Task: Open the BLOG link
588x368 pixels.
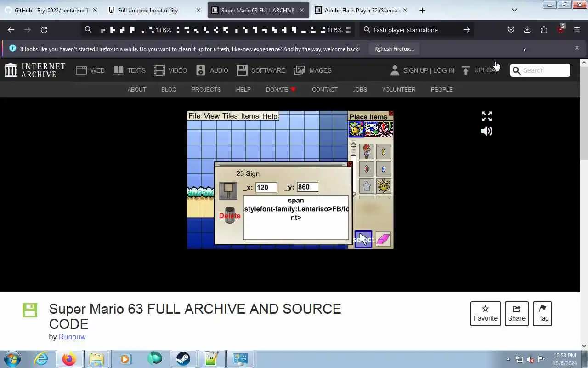Action: pyautogui.click(x=169, y=89)
